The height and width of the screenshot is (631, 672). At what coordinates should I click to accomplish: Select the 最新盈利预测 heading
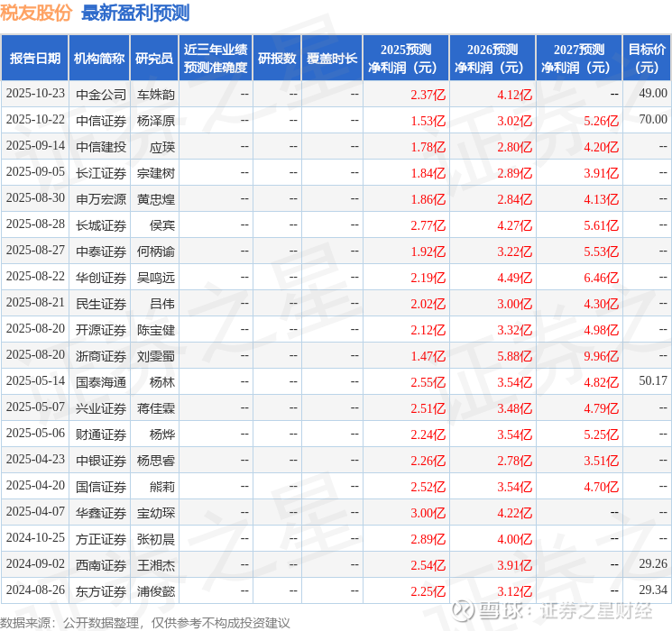[135, 13]
